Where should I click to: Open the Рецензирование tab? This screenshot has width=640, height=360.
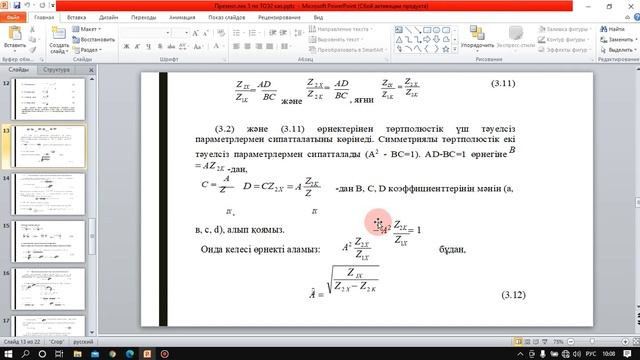(279, 18)
